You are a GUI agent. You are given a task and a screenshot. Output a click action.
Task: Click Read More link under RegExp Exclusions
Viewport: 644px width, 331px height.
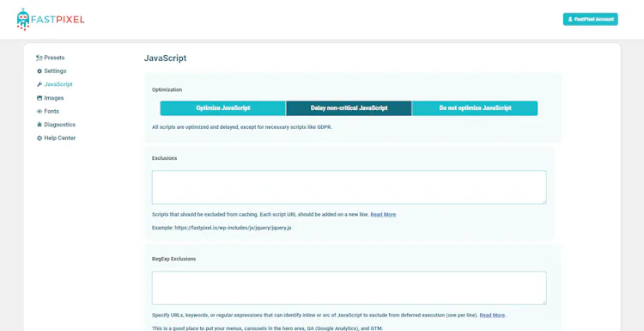(492, 316)
